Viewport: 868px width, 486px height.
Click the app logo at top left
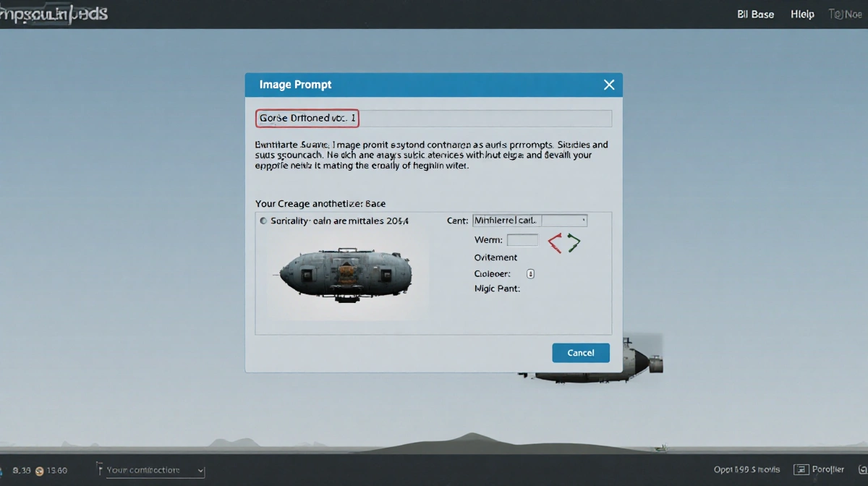pyautogui.click(x=54, y=12)
